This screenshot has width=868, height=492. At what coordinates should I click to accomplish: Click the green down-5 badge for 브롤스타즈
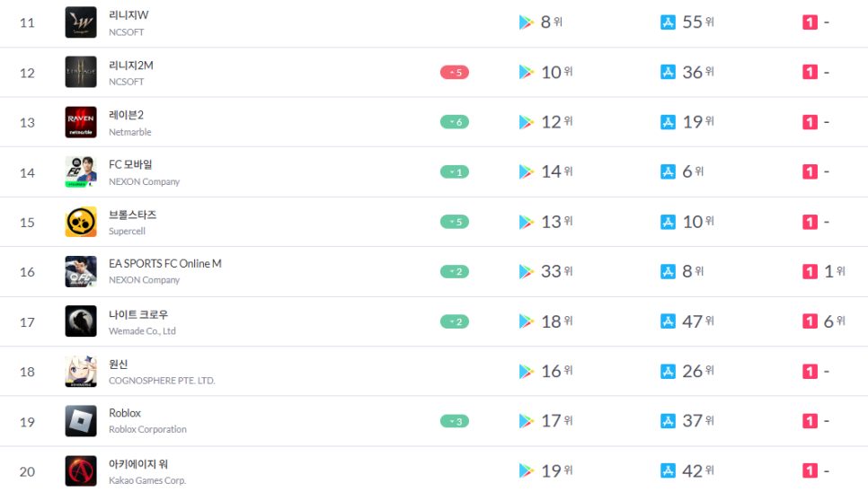pyautogui.click(x=455, y=222)
